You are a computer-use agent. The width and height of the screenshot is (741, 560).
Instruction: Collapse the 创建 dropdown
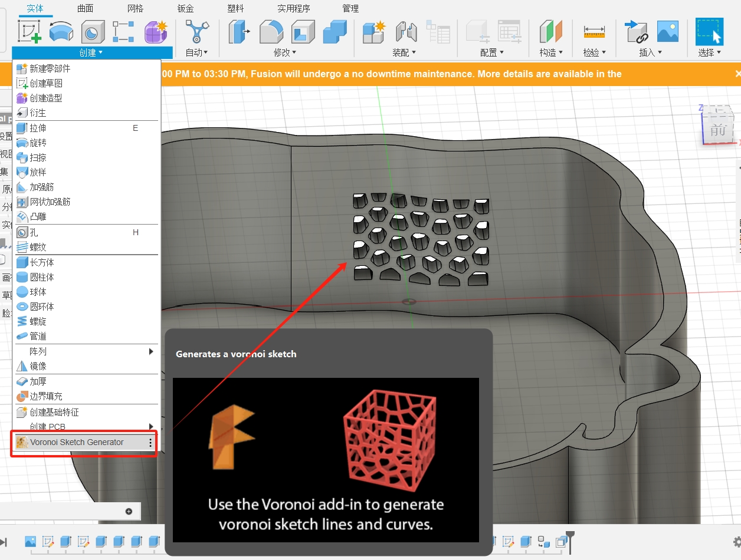point(91,52)
